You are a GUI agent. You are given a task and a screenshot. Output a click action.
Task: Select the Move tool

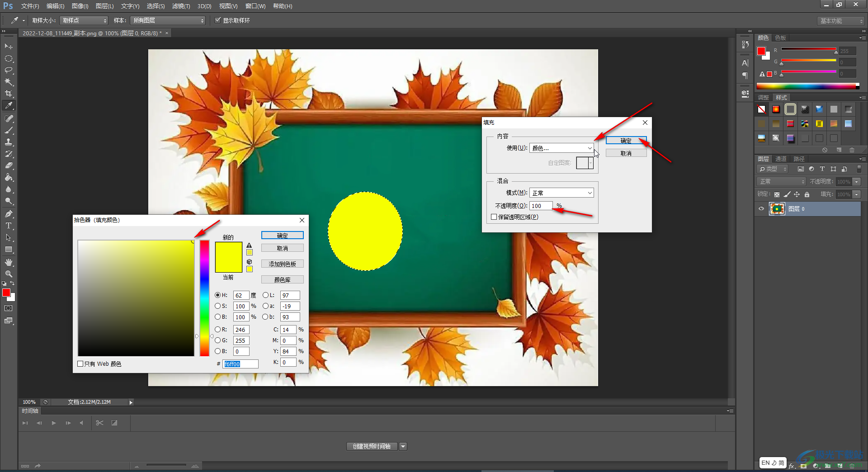coord(9,47)
